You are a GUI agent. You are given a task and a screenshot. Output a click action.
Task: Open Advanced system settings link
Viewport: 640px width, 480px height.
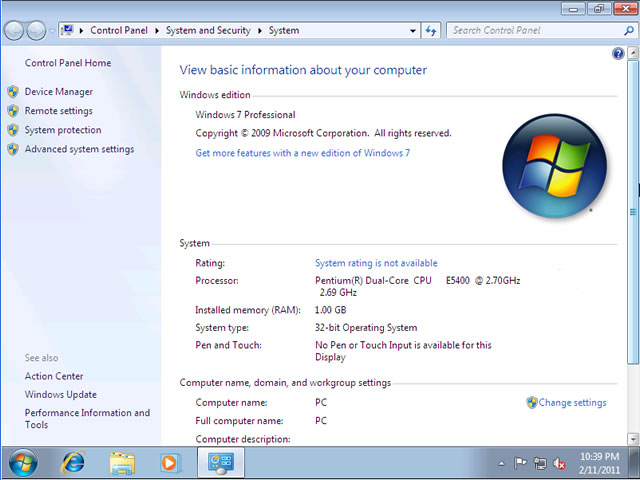79,149
